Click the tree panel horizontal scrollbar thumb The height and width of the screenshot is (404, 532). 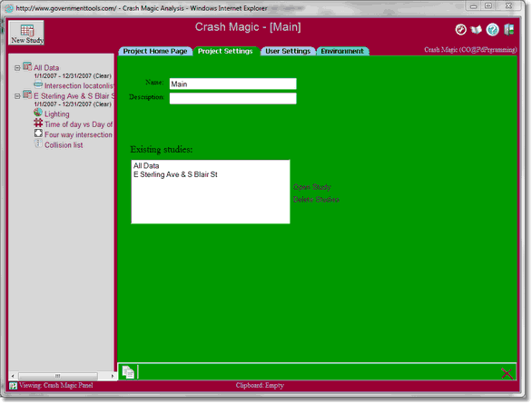pyautogui.click(x=58, y=376)
